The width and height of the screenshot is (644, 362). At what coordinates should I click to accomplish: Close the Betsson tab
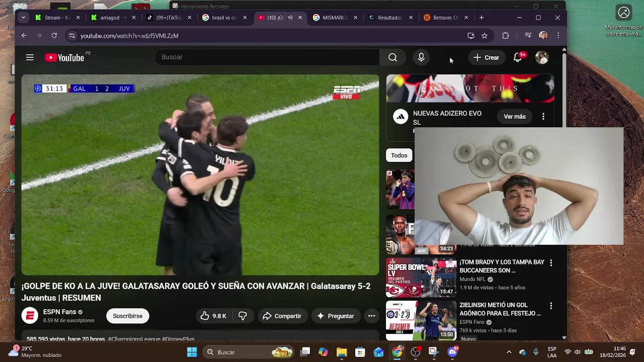click(466, 18)
